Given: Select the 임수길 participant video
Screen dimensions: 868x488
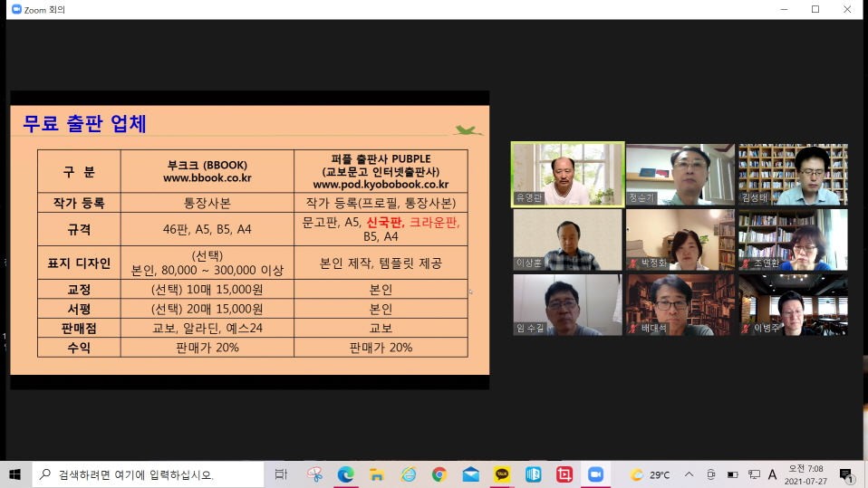Looking at the screenshot, I should 567,305.
